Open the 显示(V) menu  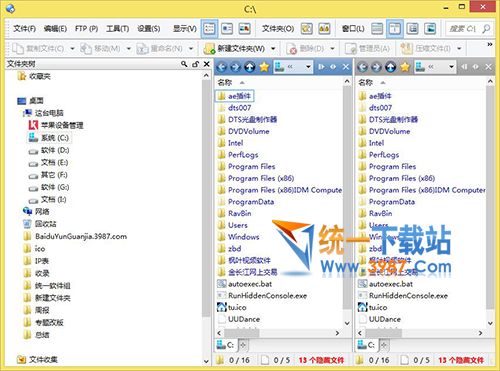[x=184, y=29]
